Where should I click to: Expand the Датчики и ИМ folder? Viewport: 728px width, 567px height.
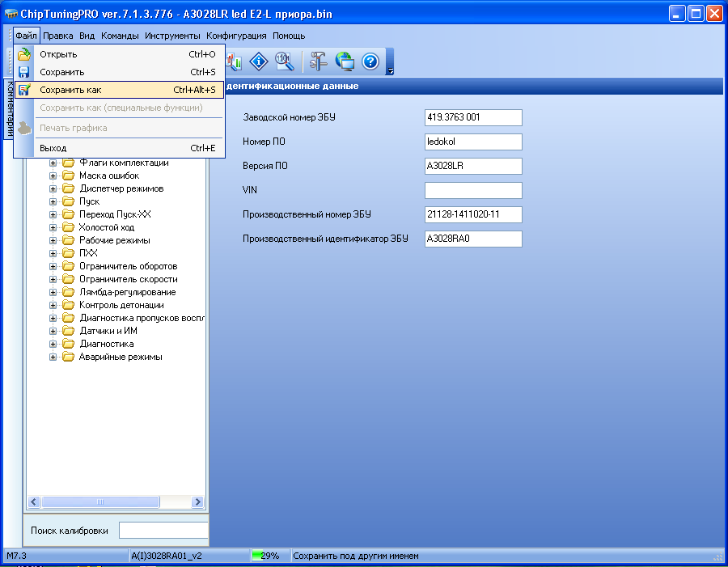click(53, 331)
